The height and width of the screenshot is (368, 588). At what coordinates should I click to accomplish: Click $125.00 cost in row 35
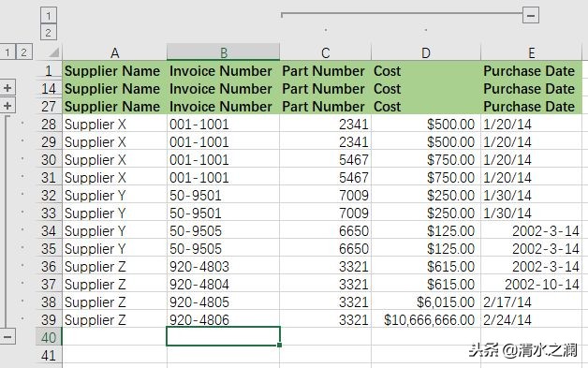click(426, 248)
